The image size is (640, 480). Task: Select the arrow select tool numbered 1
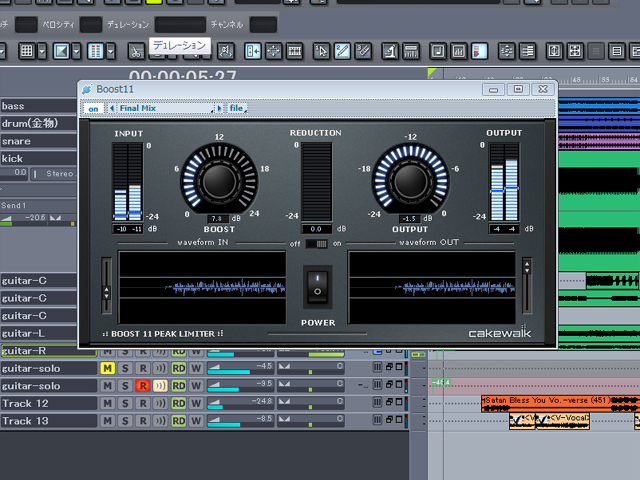click(x=321, y=51)
